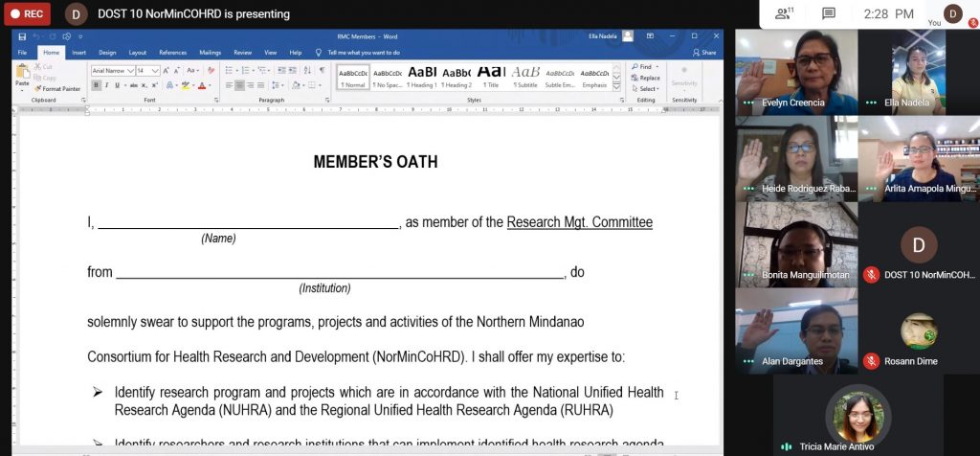This screenshot has height=456, width=980.
Task: Toggle Underline formatting
Action: (x=117, y=85)
